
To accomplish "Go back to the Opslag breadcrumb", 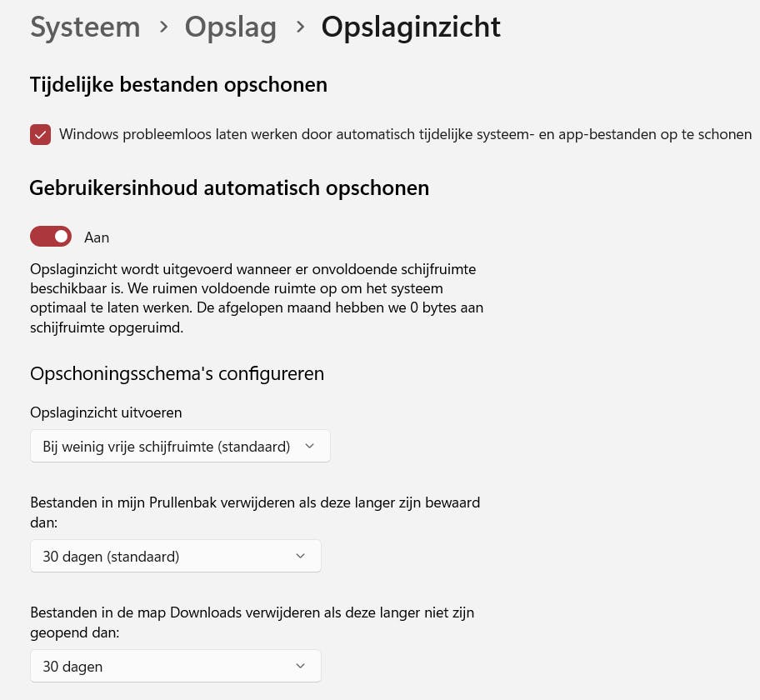I will tap(230, 27).
